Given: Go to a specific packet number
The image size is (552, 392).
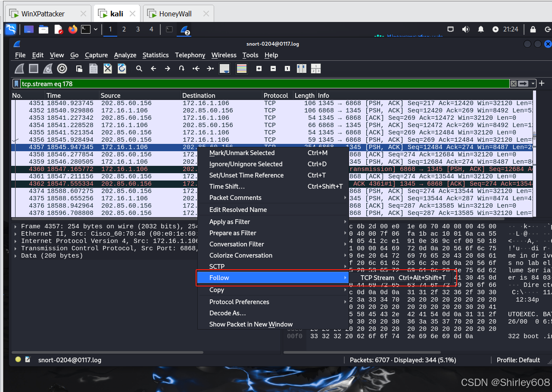Looking at the screenshot, I should click(182, 68).
